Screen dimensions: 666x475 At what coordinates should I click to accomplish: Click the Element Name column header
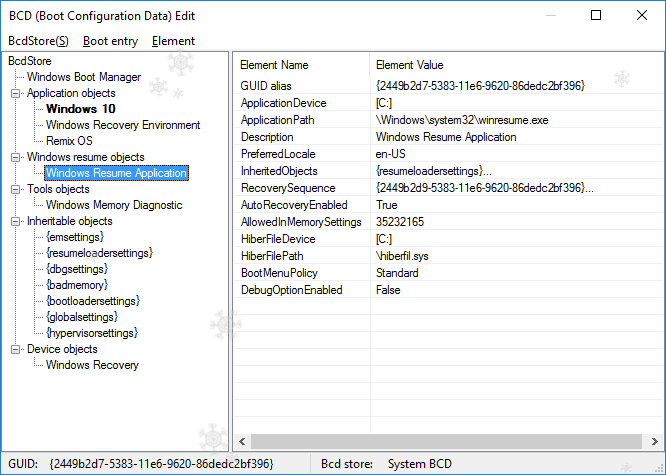tap(302, 65)
